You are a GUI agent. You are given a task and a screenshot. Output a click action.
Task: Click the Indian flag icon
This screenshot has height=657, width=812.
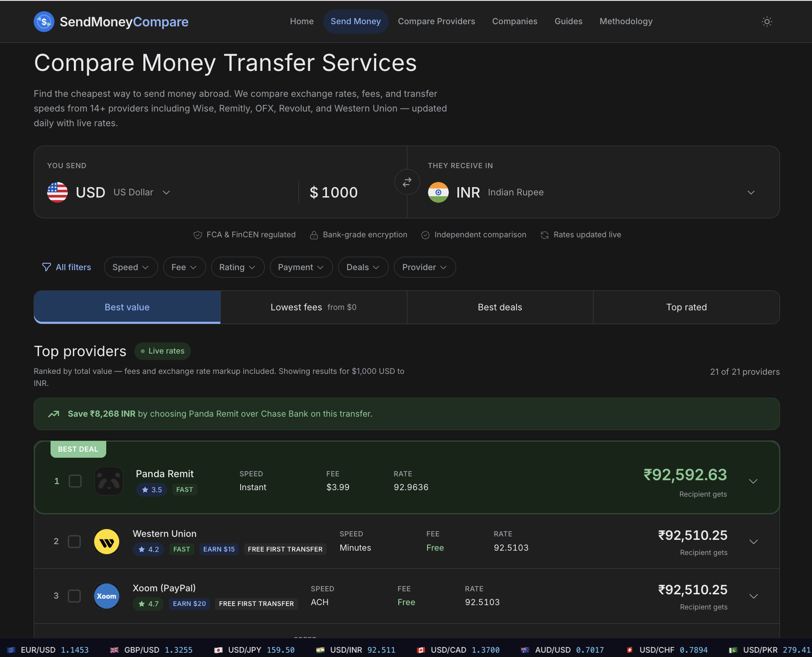(x=438, y=192)
